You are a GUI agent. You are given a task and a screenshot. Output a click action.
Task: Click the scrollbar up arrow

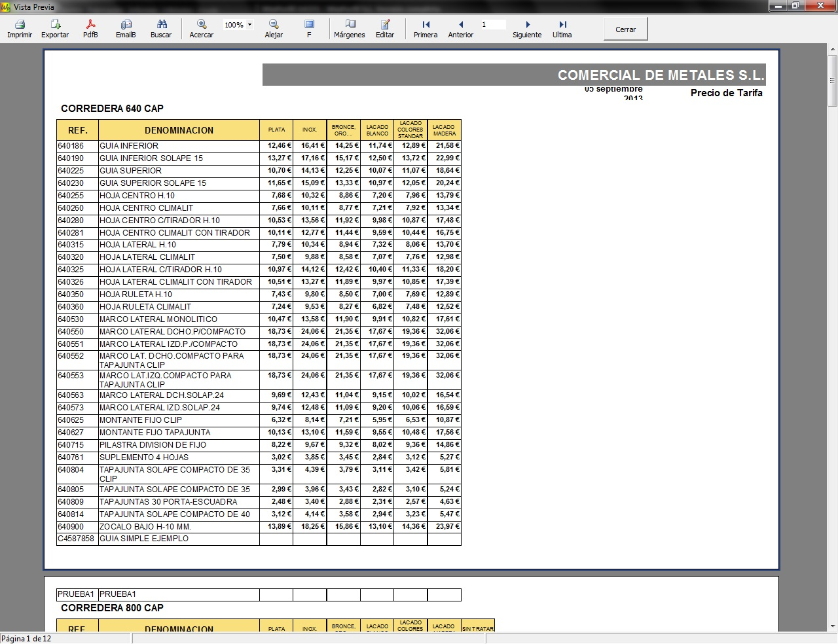point(832,49)
